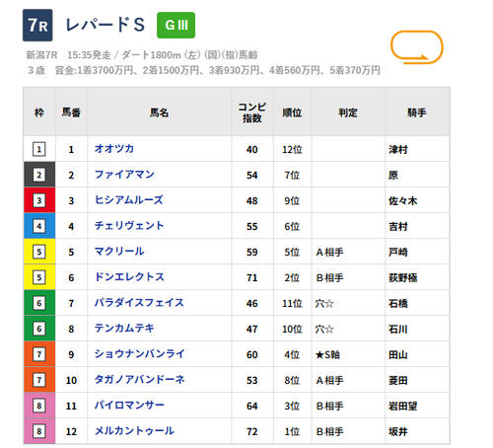Open ドンエレクトス horse profile

click(x=129, y=277)
